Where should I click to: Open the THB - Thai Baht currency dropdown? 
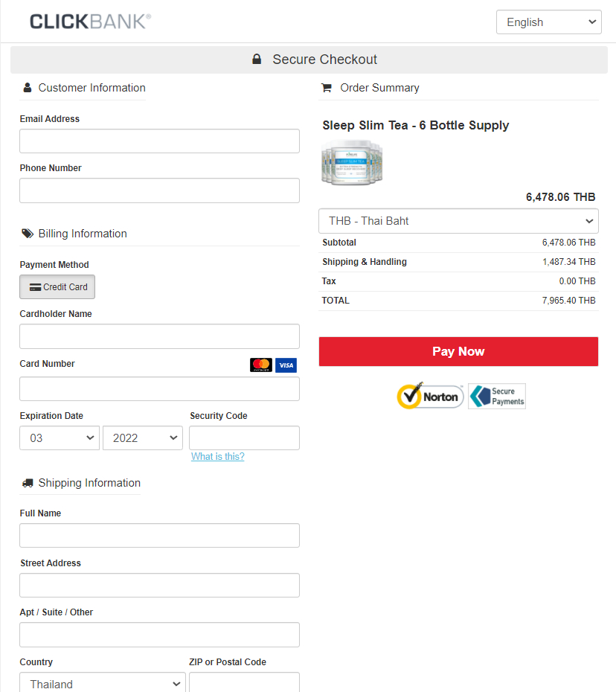click(x=458, y=221)
